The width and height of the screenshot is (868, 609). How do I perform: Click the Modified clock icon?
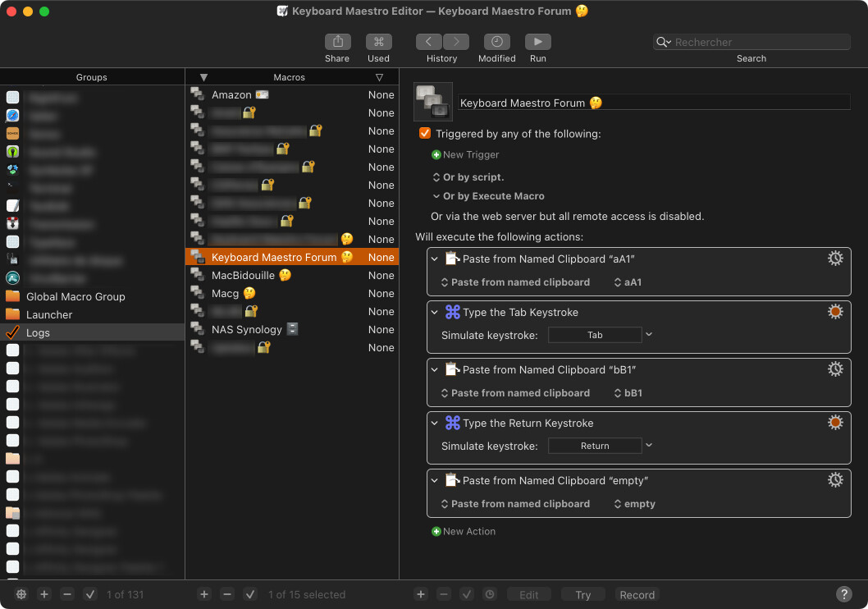496,42
